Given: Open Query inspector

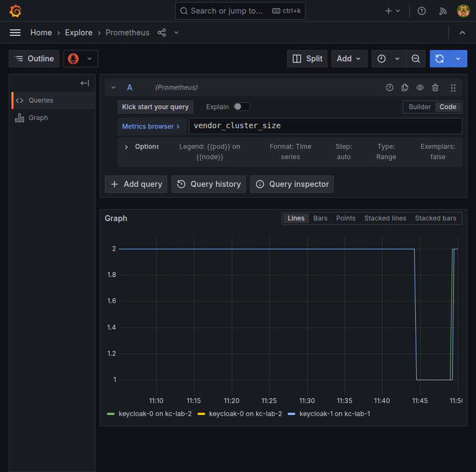Looking at the screenshot, I should tap(291, 184).
